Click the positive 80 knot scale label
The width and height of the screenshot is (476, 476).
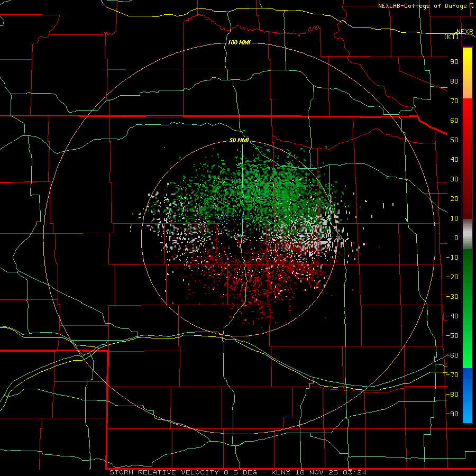coord(454,81)
